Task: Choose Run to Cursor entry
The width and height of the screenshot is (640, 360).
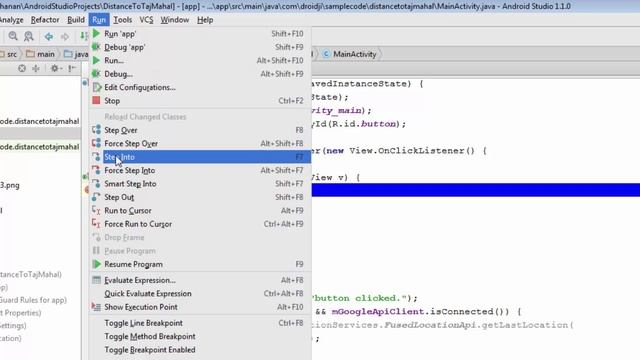Action: coord(200,211)
